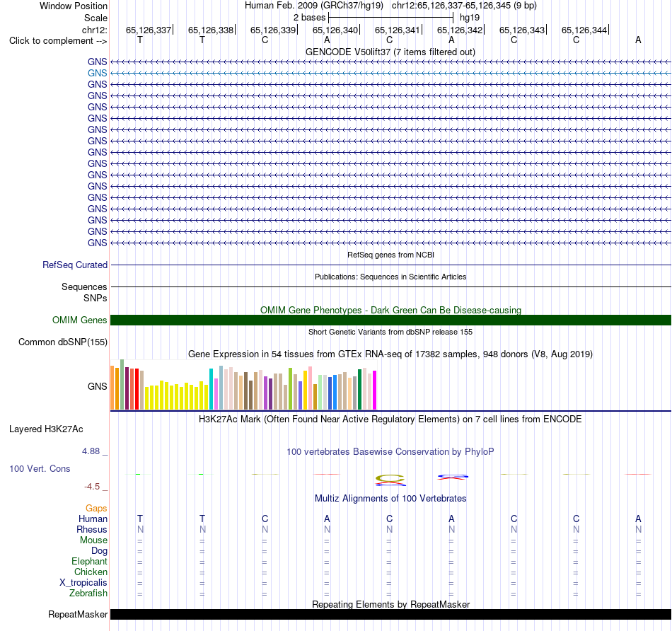Image resolution: width=672 pixels, height=631 pixels.
Task: Click position label 65,126,341 on ruler
Action: pos(398,30)
